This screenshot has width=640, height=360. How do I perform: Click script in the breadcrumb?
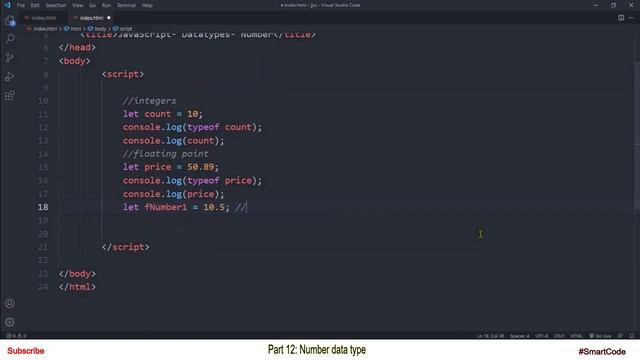[126, 29]
